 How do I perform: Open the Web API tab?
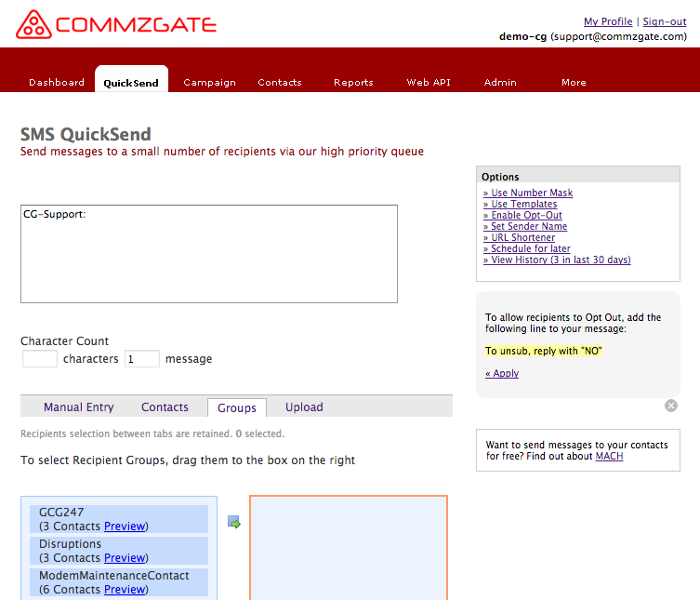click(429, 82)
